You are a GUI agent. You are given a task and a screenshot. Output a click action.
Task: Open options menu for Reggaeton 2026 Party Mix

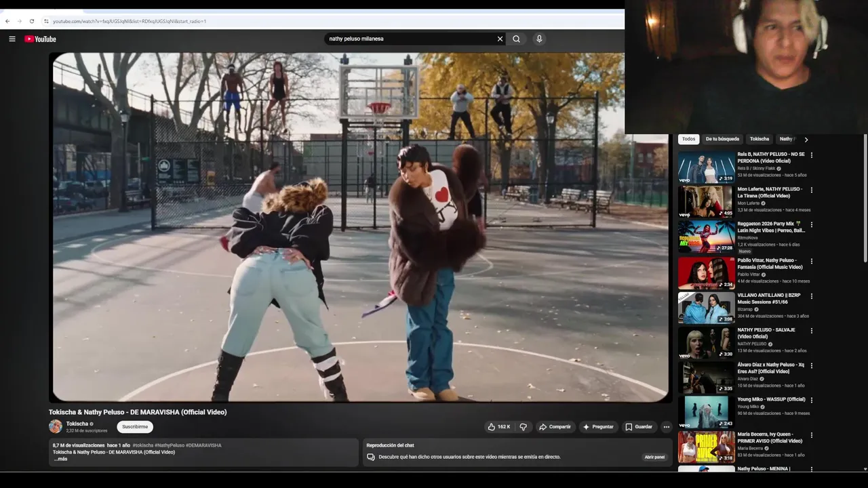point(811,224)
